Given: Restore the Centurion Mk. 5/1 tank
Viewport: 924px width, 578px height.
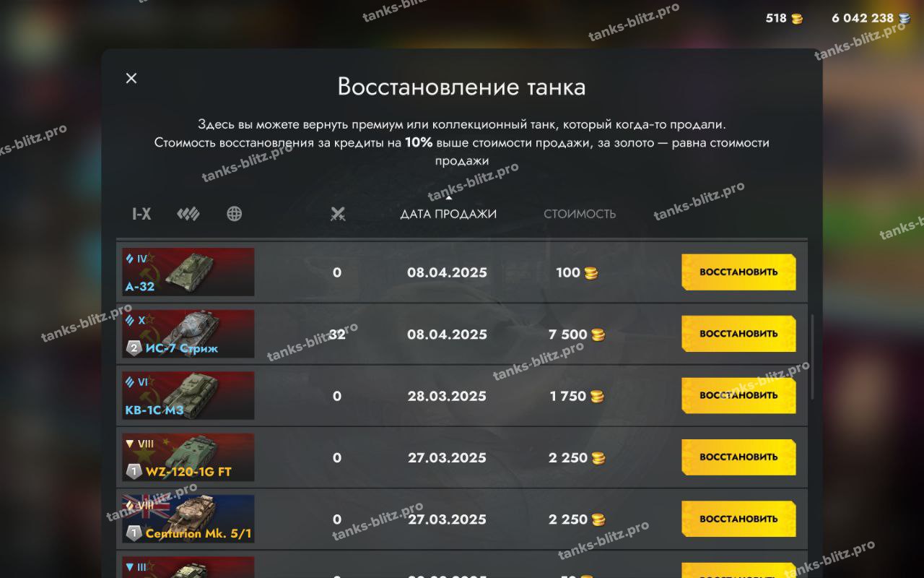Looking at the screenshot, I should (x=738, y=519).
